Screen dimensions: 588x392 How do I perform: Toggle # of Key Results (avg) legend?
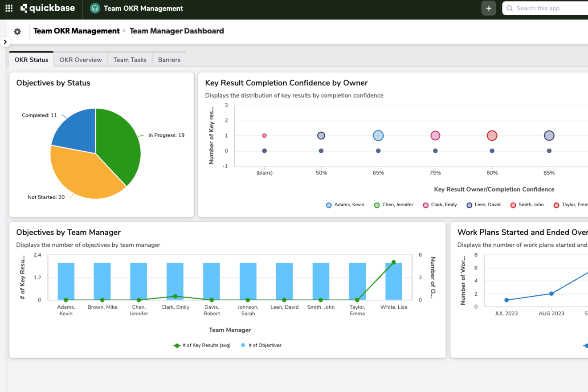coord(202,345)
